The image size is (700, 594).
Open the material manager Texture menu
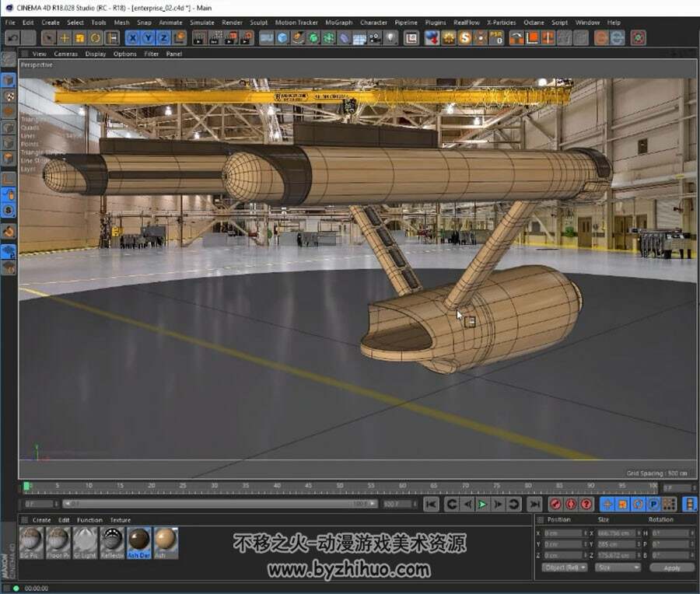[x=120, y=520]
